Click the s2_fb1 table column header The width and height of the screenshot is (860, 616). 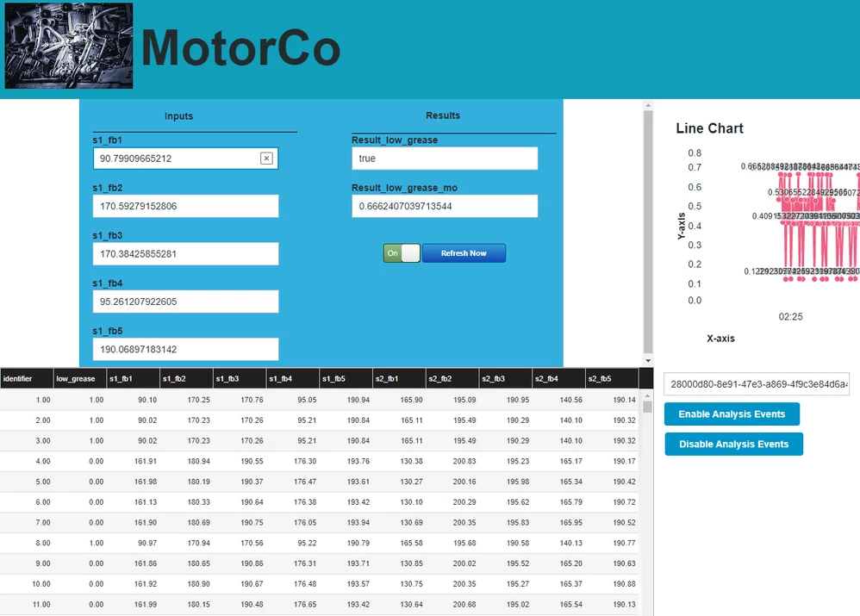click(399, 378)
